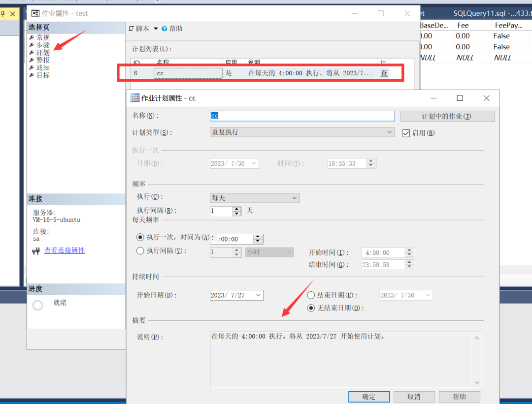Click the wrench icon beside 目标
The height and width of the screenshot is (404, 532).
[32, 75]
